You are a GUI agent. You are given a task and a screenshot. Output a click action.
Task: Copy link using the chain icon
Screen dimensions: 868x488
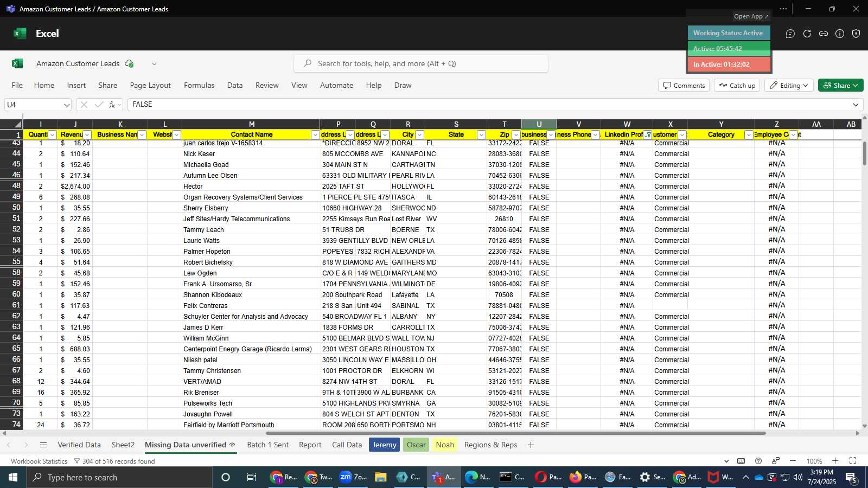[824, 34]
